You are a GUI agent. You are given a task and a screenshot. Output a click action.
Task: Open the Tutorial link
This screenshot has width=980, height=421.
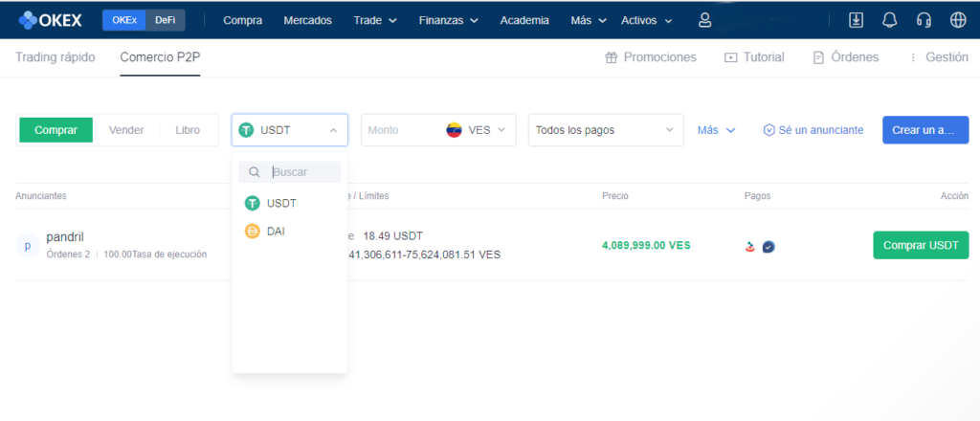(754, 57)
